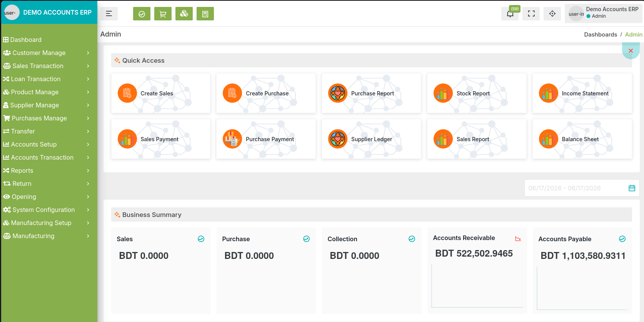Click the green calculator shortcut icon
Viewport: 644px width, 322px height.
[x=205, y=14]
